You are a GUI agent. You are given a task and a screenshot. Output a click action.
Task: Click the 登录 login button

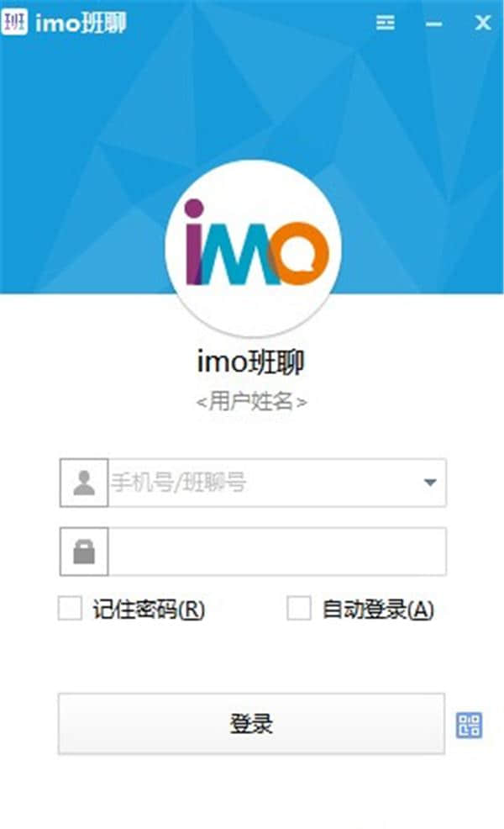251,724
